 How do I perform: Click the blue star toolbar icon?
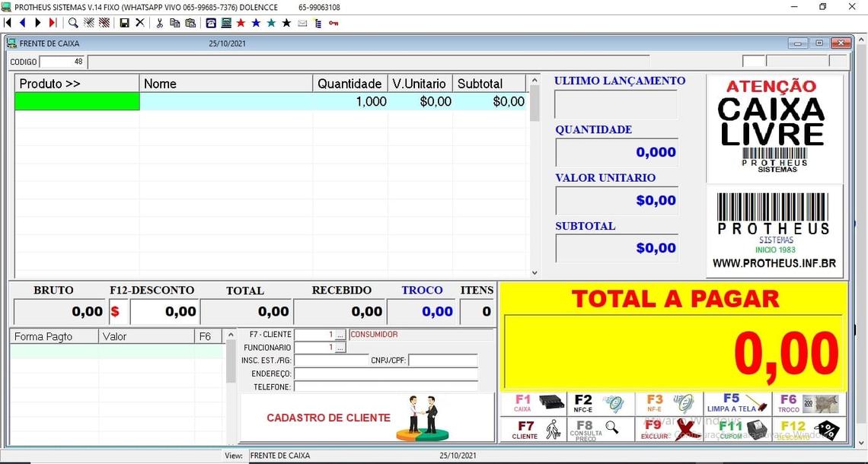(x=256, y=23)
